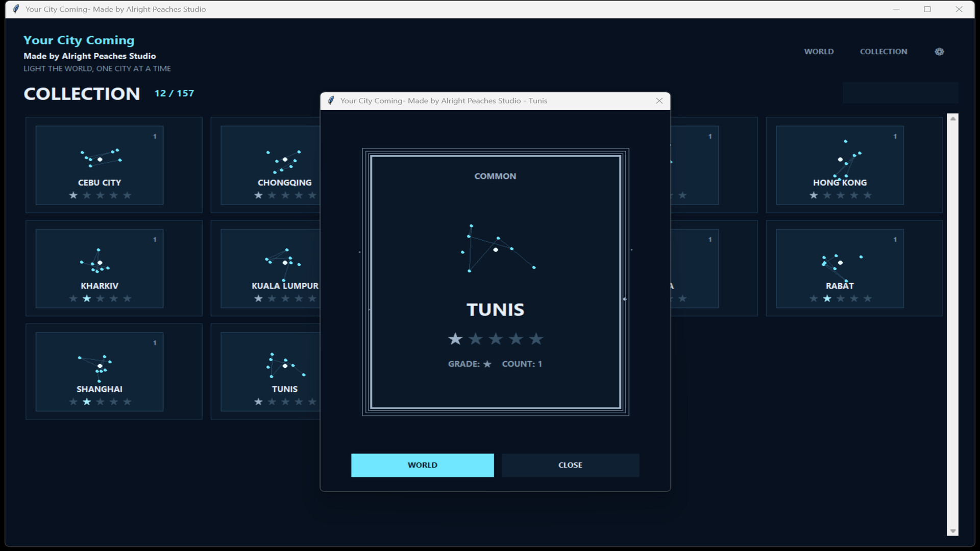Click the collection scrollbar up arrow
This screenshot has height=551, width=980.
click(x=952, y=118)
